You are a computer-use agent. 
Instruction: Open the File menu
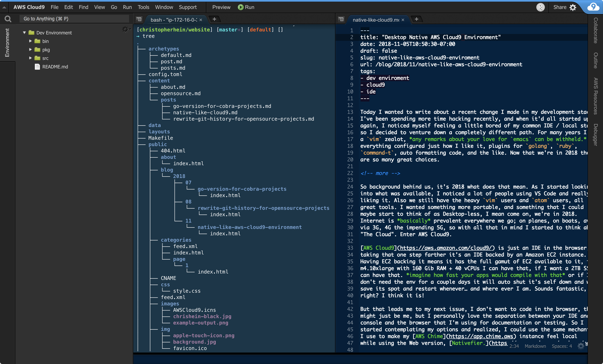coord(55,7)
